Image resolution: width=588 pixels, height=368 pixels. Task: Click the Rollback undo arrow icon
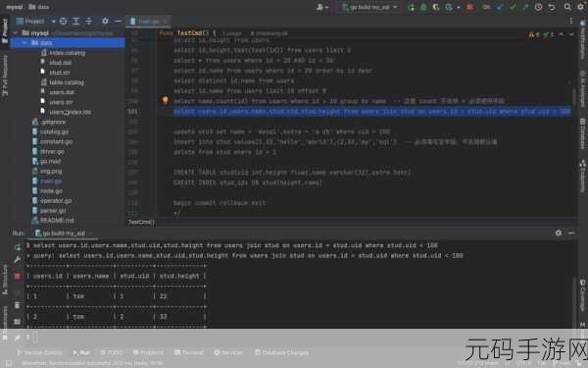point(552,7)
